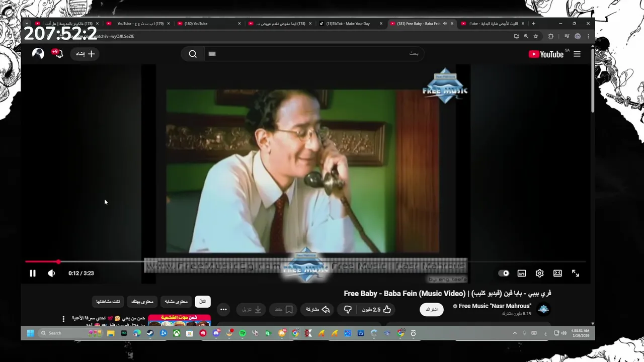The width and height of the screenshot is (644, 362).
Task: Click the install/cast icon in the address bar
Action: tap(516, 36)
